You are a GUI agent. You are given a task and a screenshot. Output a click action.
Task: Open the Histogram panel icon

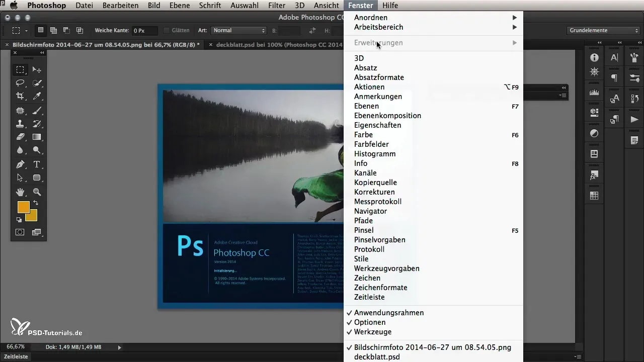(x=594, y=93)
